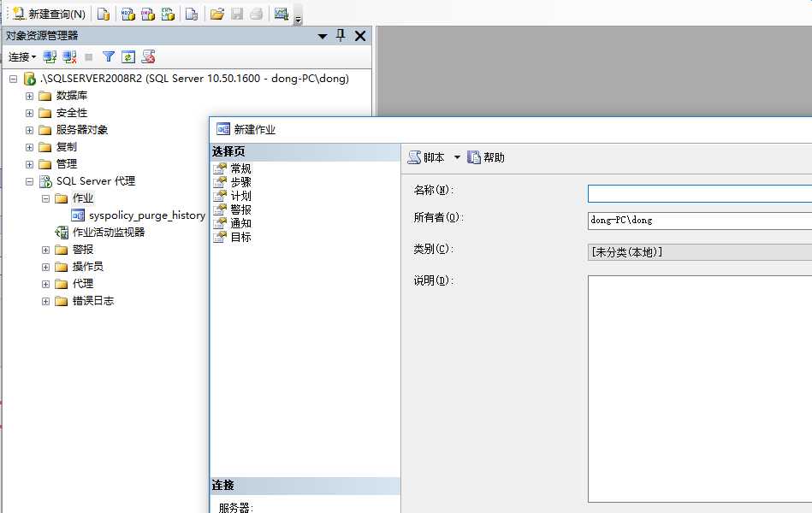Click the 所有者 field with dong-PC\dong
The image size is (812, 513).
point(700,221)
